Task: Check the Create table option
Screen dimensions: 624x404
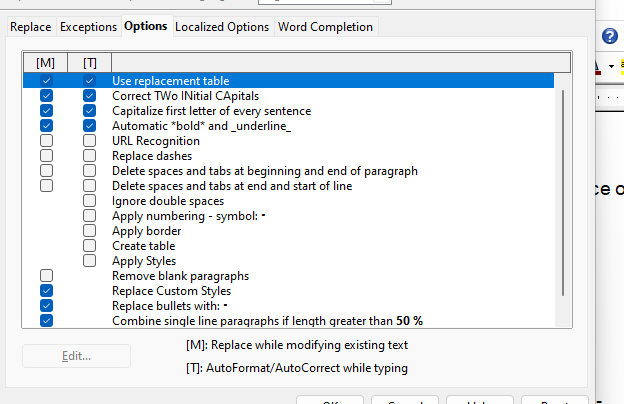Action: point(89,246)
